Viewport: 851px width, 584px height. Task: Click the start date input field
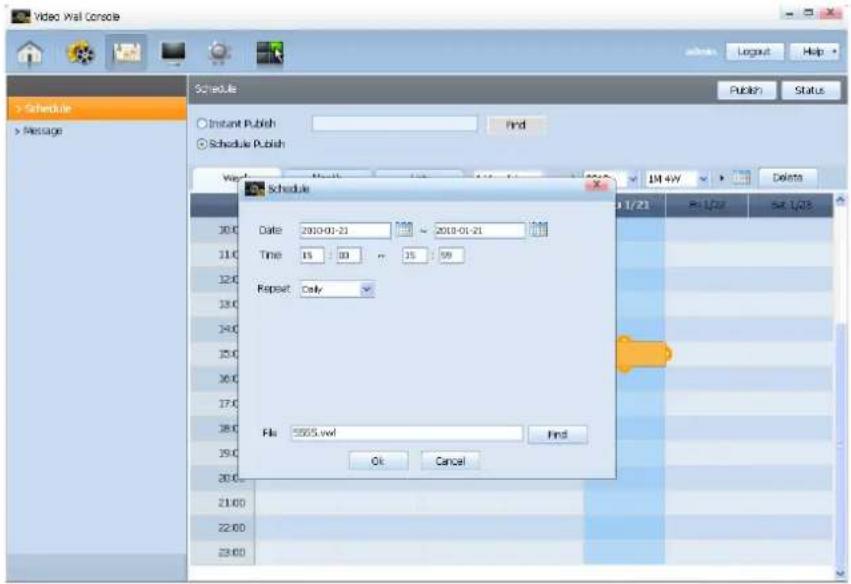point(345,230)
